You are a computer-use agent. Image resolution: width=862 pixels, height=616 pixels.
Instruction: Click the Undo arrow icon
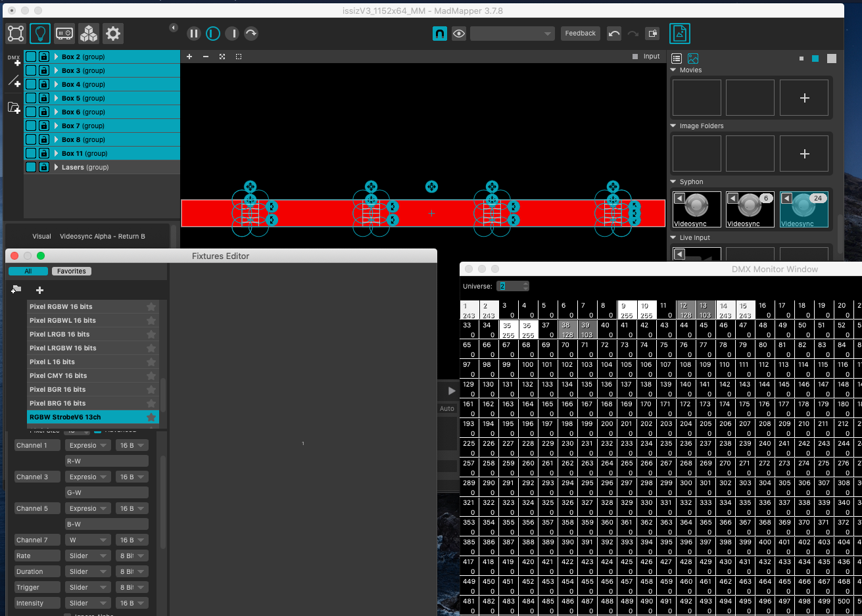point(614,34)
